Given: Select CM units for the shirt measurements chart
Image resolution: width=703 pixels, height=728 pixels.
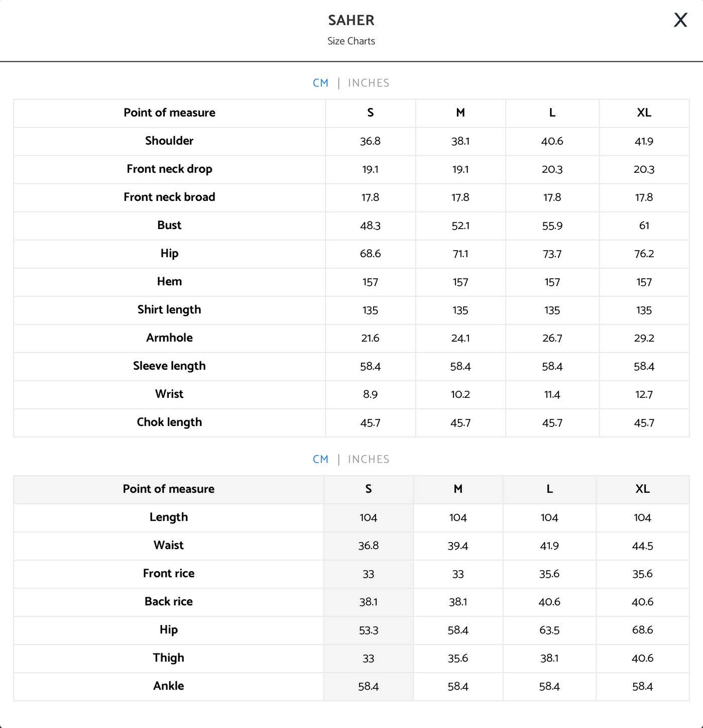Looking at the screenshot, I should pyautogui.click(x=320, y=83).
